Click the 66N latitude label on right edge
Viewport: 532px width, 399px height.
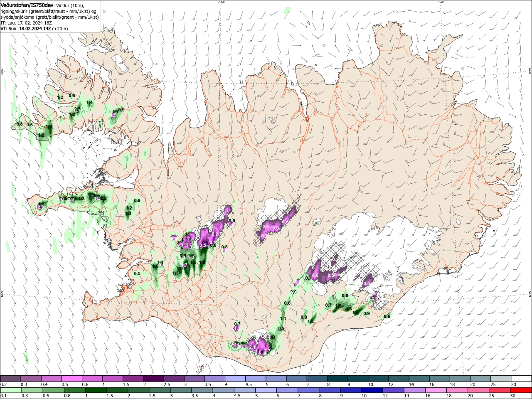pyautogui.click(x=530, y=72)
